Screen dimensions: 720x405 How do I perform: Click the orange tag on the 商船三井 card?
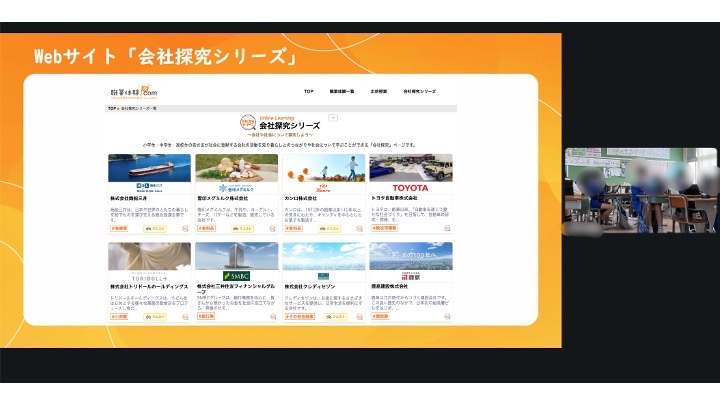120,228
